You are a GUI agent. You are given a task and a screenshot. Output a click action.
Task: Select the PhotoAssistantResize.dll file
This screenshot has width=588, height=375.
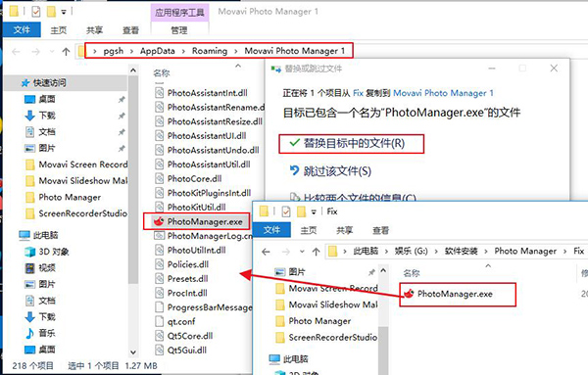pos(215,121)
